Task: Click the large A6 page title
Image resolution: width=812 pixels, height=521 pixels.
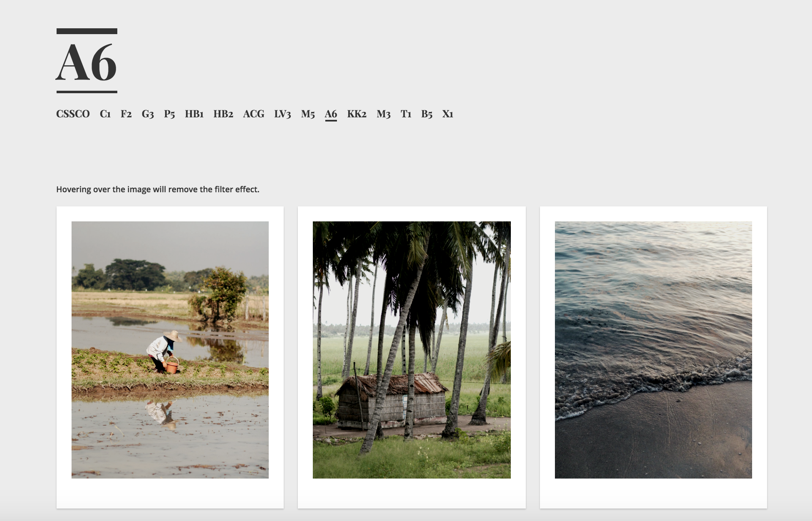Action: (87, 61)
